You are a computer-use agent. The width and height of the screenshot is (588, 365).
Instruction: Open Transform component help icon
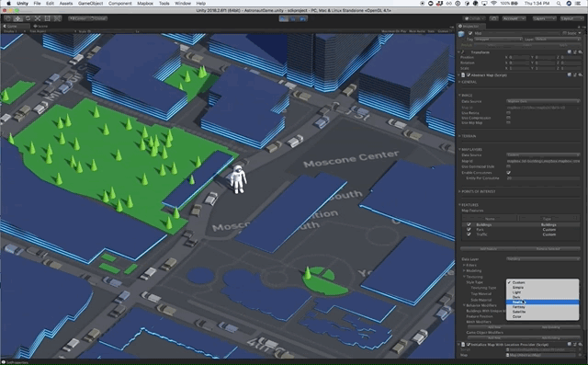pos(570,52)
